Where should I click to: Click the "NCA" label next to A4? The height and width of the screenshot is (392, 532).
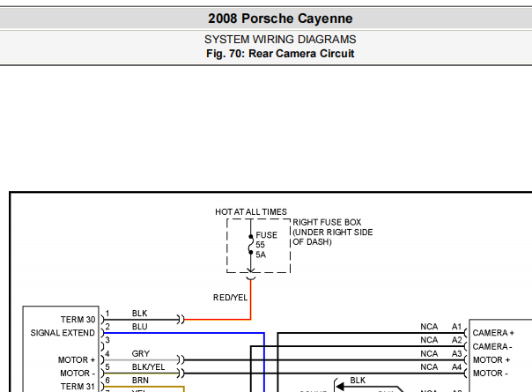429,366
